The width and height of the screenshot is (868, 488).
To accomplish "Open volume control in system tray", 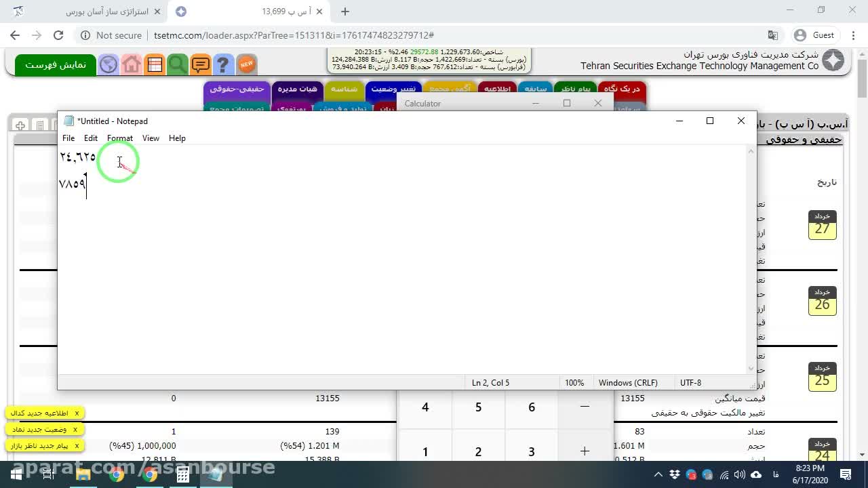I will [x=741, y=474].
